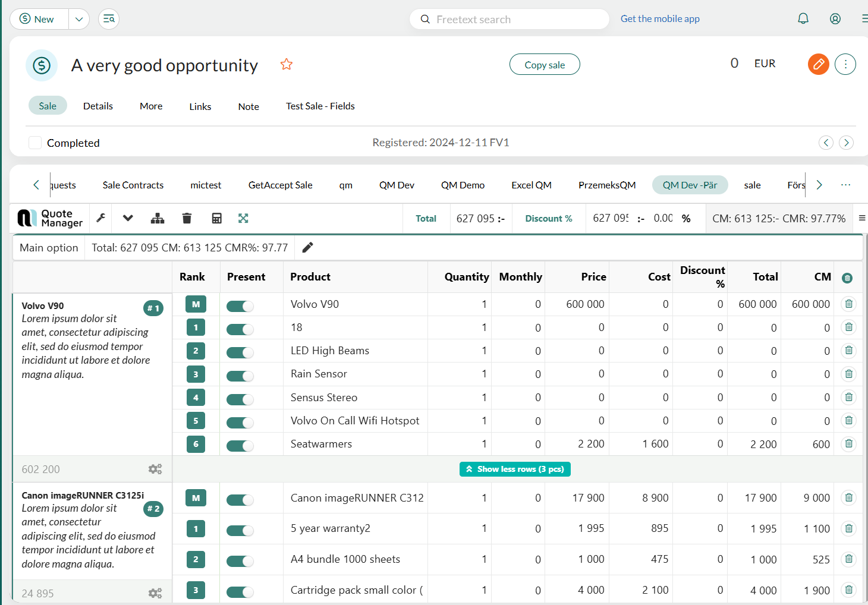Image resolution: width=868 pixels, height=605 pixels.
Task: Open the New button dropdown arrow
Action: (79, 19)
